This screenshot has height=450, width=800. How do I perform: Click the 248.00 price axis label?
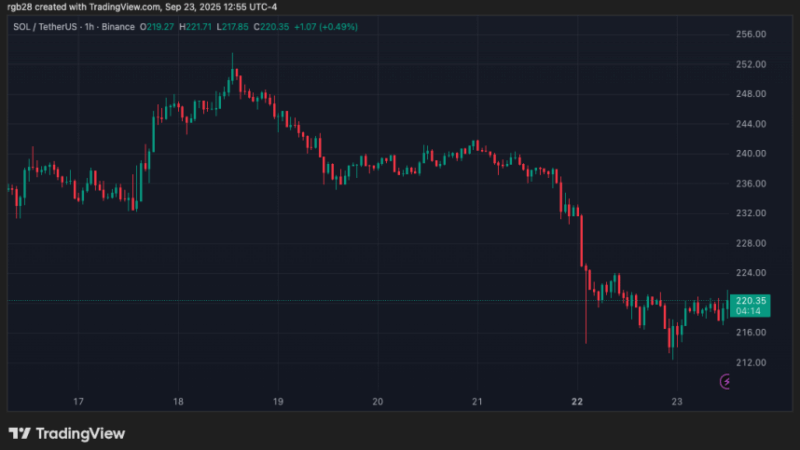click(x=751, y=94)
